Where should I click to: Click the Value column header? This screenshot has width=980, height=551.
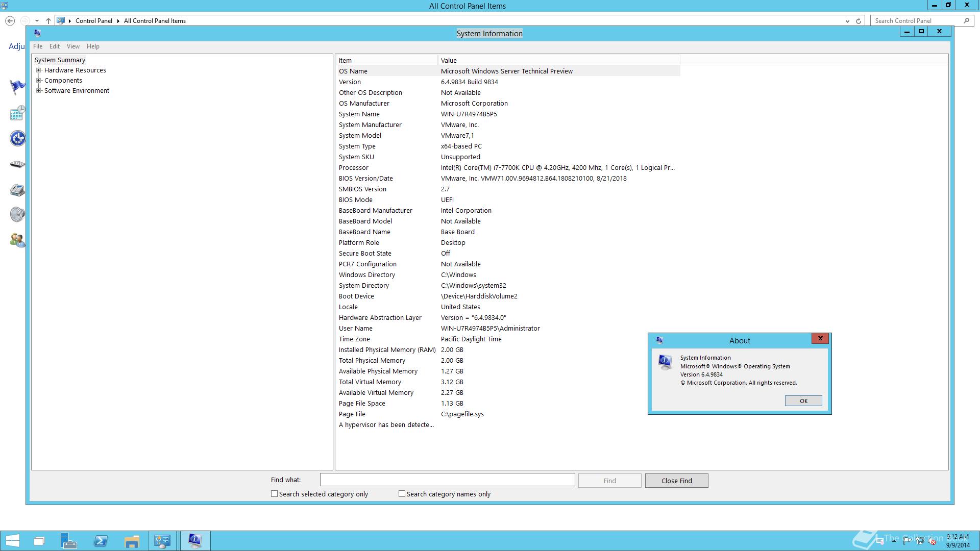pos(559,60)
